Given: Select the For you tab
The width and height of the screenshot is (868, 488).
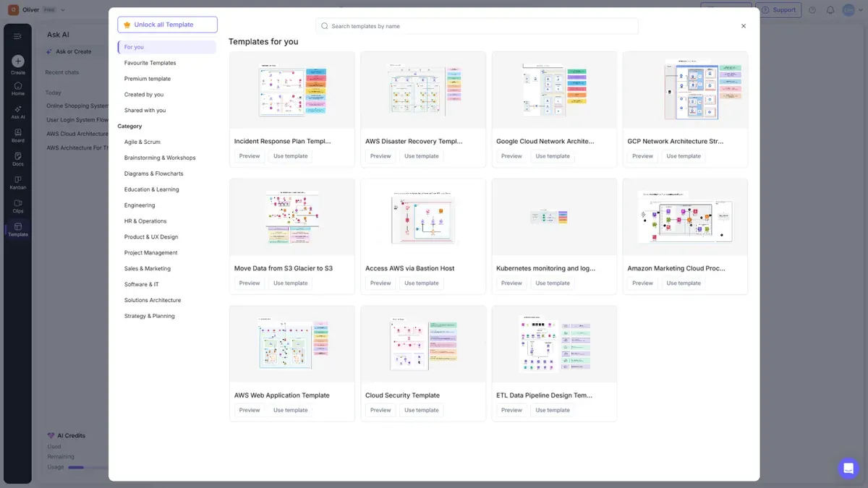Looking at the screenshot, I should click(x=167, y=47).
